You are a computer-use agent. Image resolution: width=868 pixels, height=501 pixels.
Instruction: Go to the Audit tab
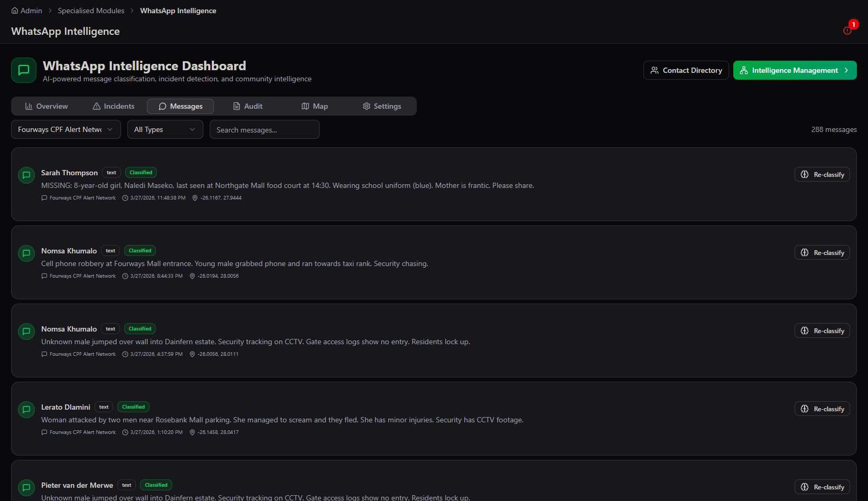point(248,106)
